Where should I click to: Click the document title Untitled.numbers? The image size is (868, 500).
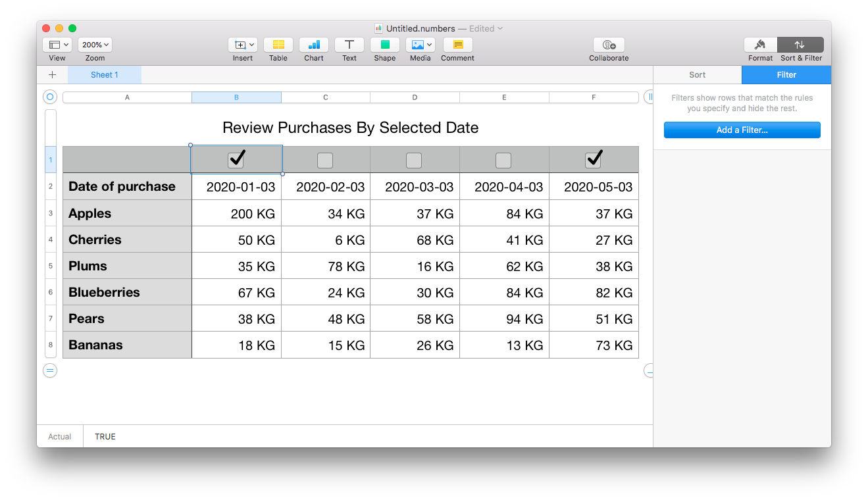point(421,28)
